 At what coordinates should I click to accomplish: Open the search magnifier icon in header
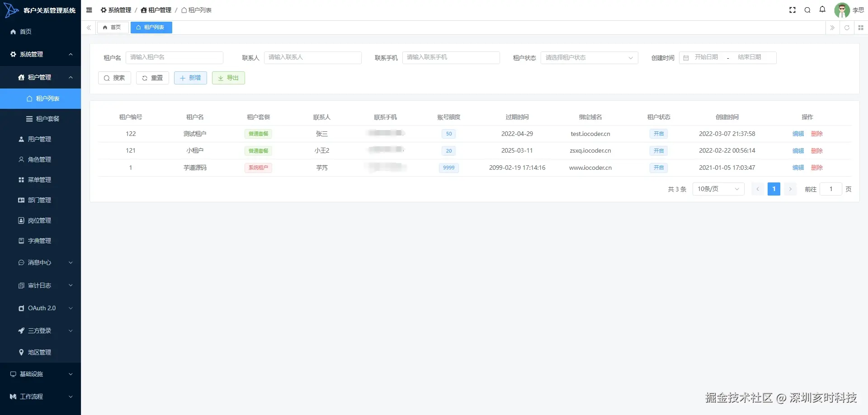click(x=807, y=10)
